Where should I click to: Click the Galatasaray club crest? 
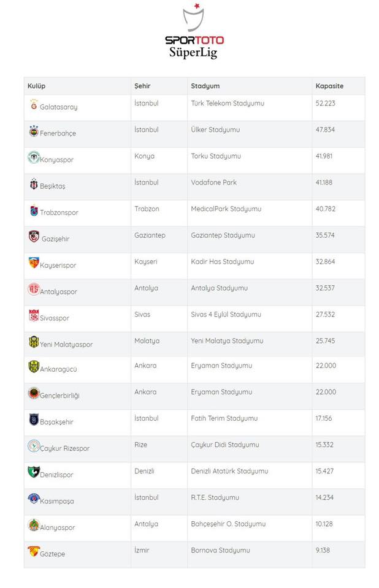(x=34, y=104)
